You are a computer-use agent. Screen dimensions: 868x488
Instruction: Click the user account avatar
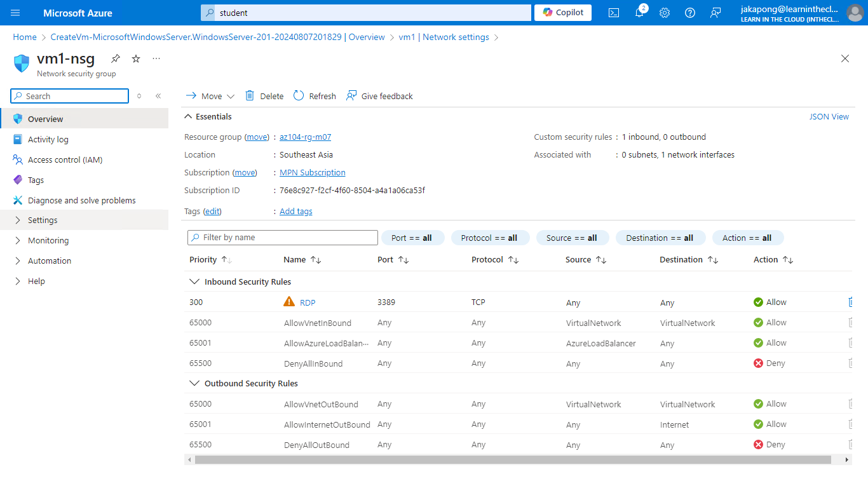[x=855, y=13]
